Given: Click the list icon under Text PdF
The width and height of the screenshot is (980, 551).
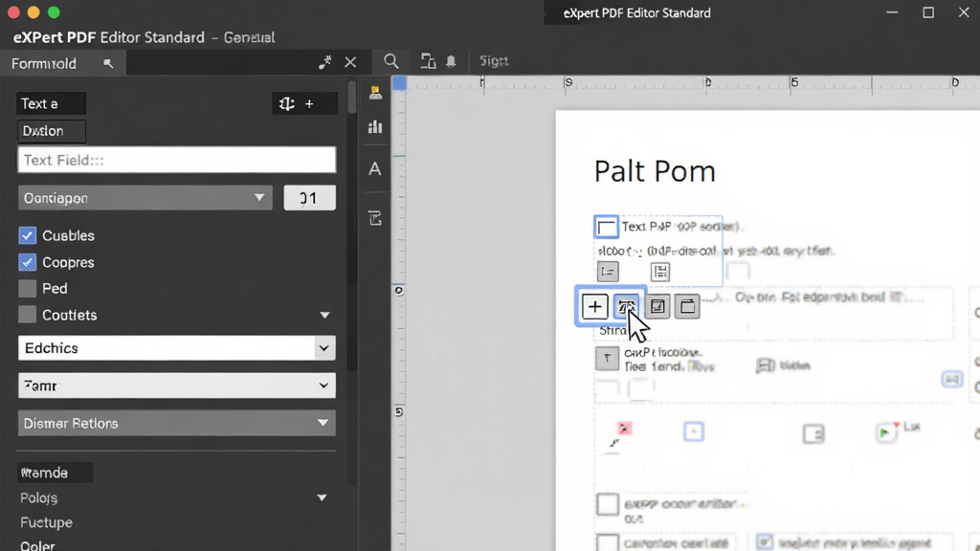Looking at the screenshot, I should 608,272.
